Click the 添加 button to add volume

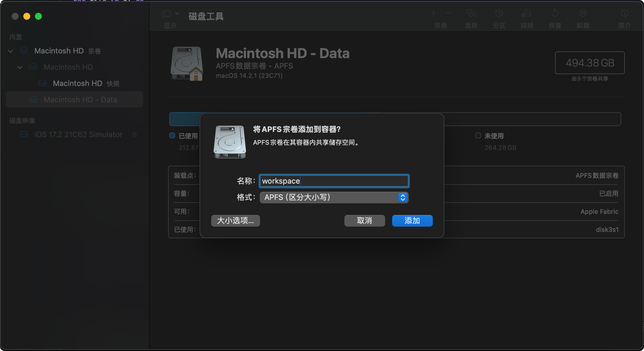pos(412,221)
